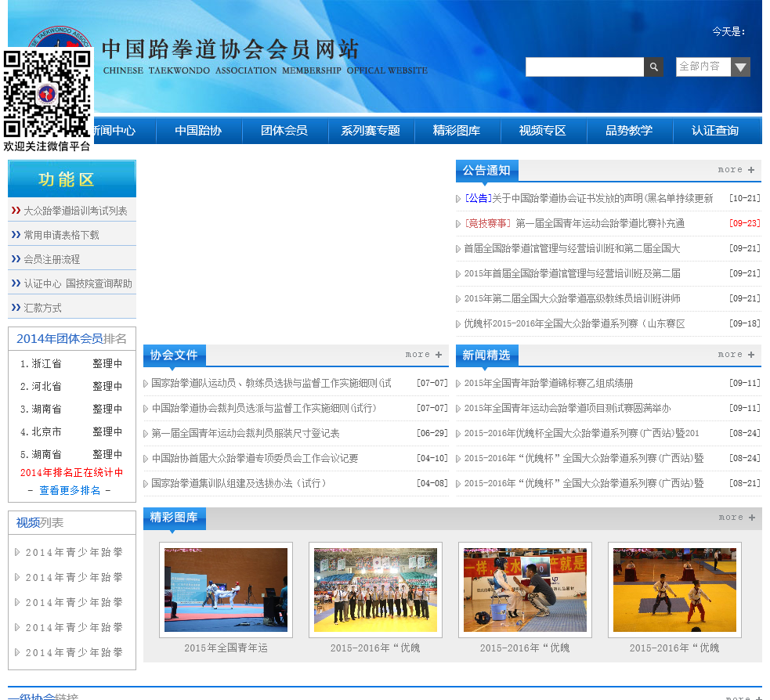Open 国家跆拳道队运动员、教练员选拔 document

(272, 383)
